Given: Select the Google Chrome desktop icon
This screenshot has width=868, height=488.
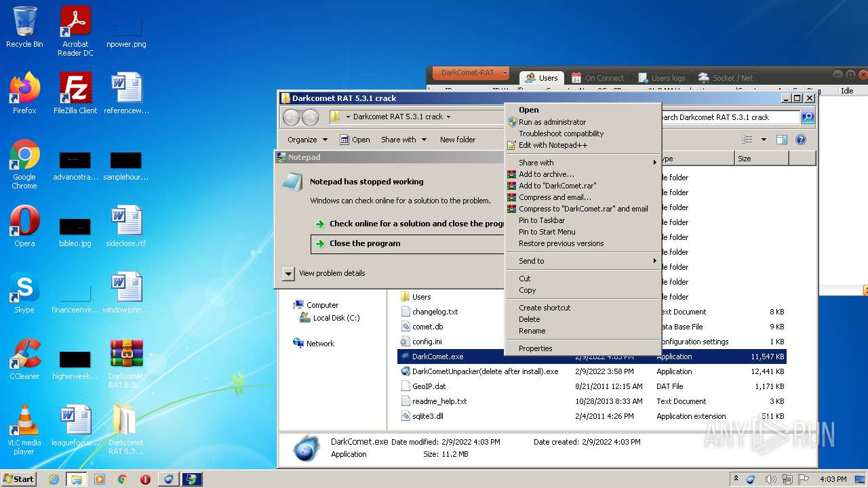Looking at the screenshot, I should (x=24, y=164).
